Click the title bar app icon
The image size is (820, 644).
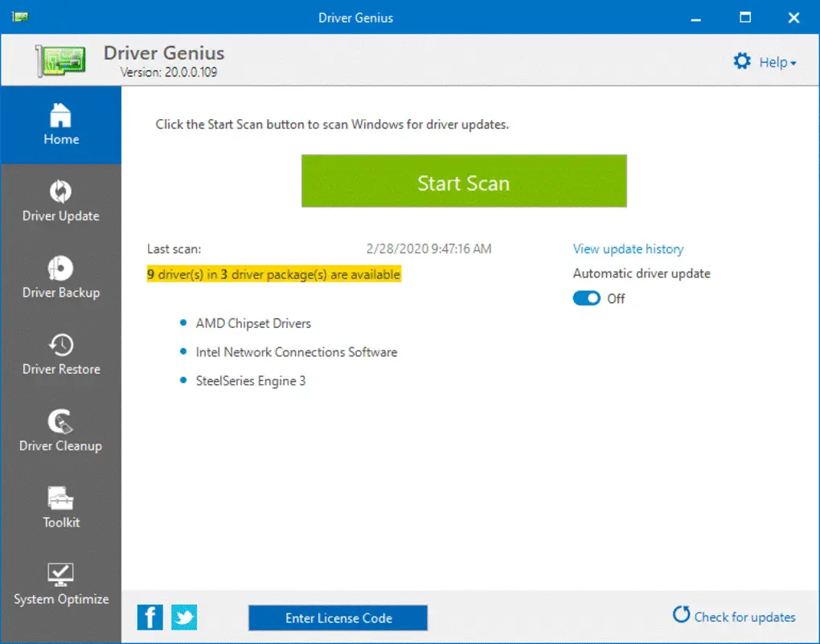pyautogui.click(x=20, y=17)
